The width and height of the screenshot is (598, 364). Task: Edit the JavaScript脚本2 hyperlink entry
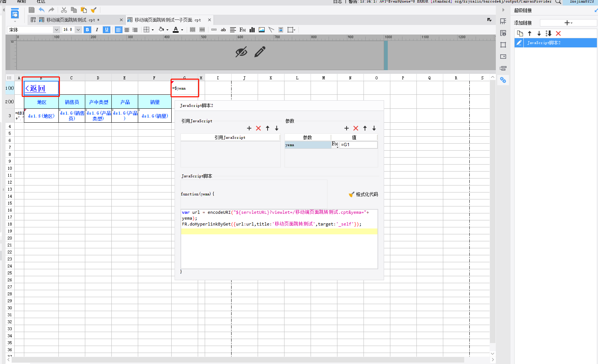click(x=519, y=43)
